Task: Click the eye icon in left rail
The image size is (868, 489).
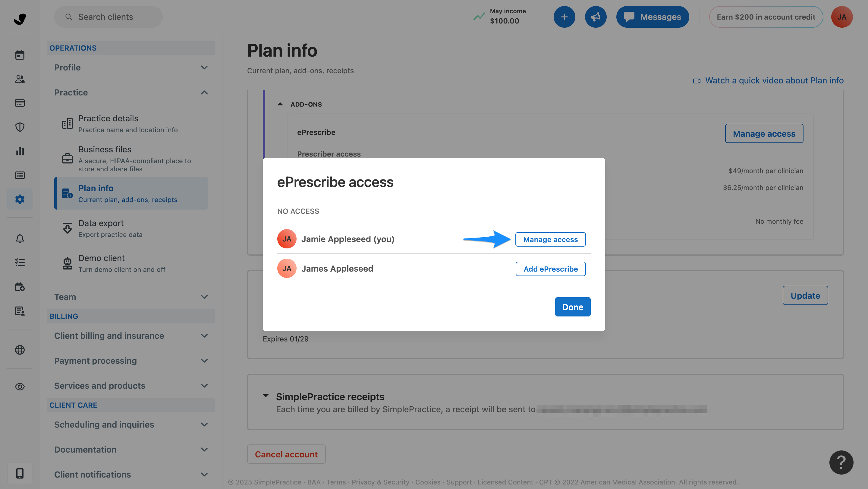Action: (20, 386)
